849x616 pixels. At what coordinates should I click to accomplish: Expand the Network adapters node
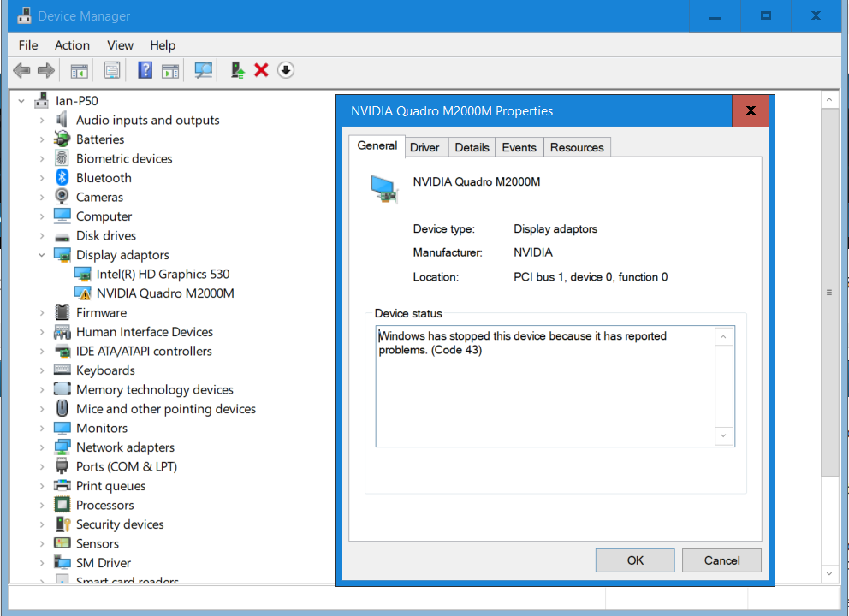(42, 447)
